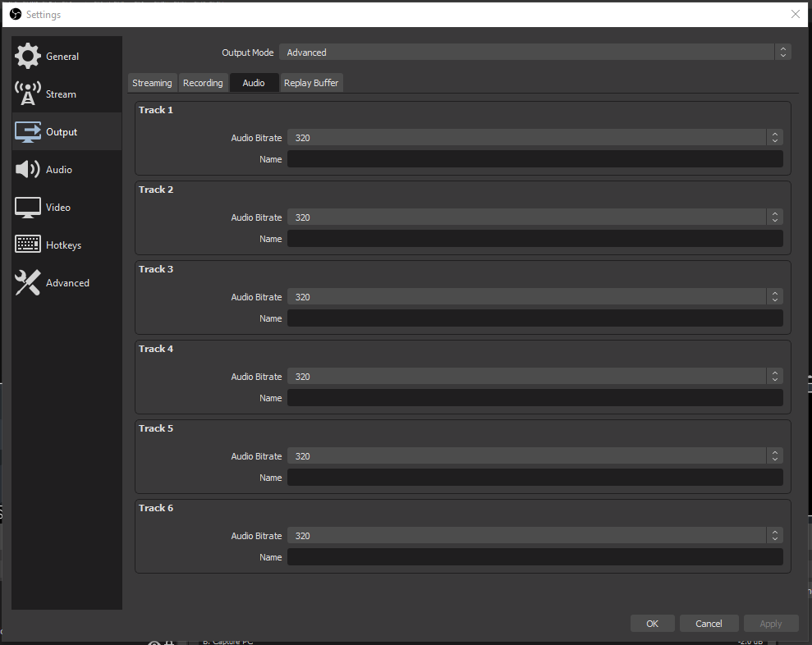812x645 pixels.
Task: Click the Track 5 Name field
Action: point(535,478)
